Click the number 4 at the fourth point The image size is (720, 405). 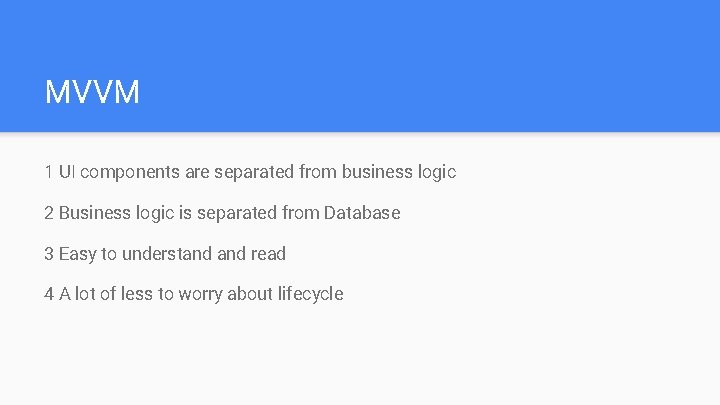coord(49,294)
